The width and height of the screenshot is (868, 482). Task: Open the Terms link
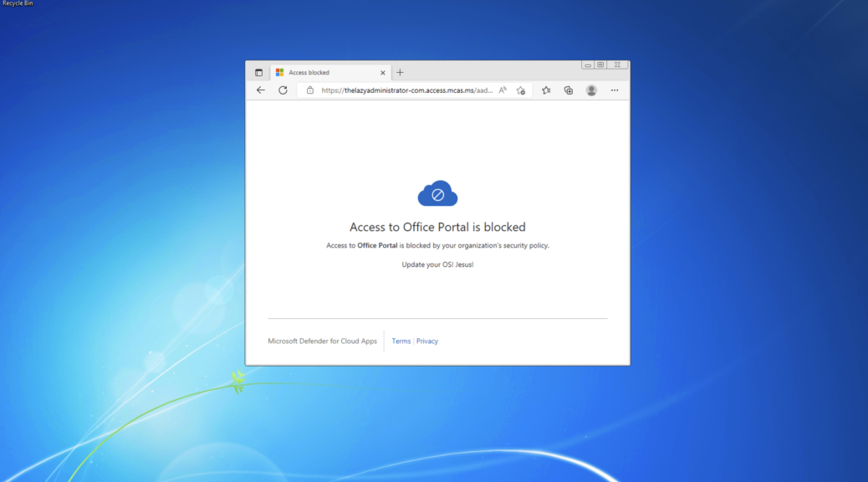tap(401, 341)
